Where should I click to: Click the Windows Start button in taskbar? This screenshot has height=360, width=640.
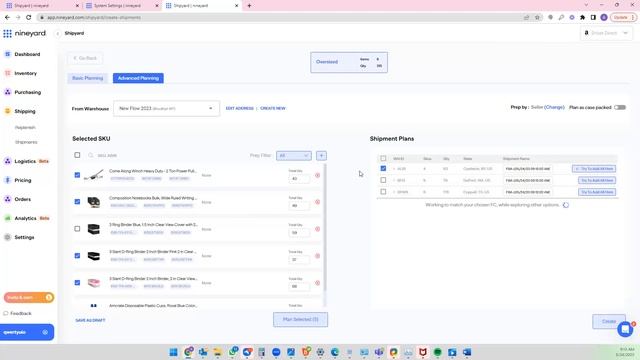[173, 352]
